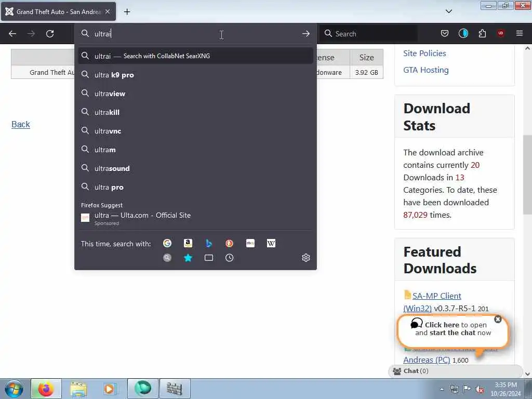532x399 pixels.
Task: Search in Bookmarks with star icon
Action: [188, 258]
